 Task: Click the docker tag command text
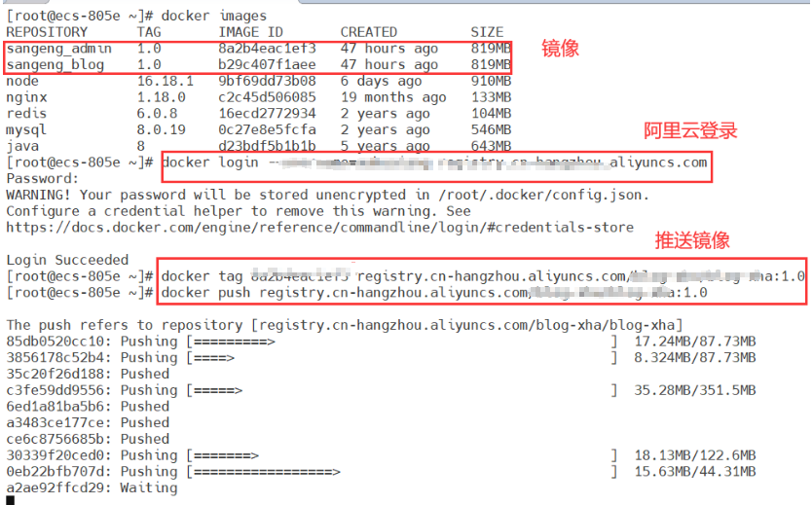point(483,276)
